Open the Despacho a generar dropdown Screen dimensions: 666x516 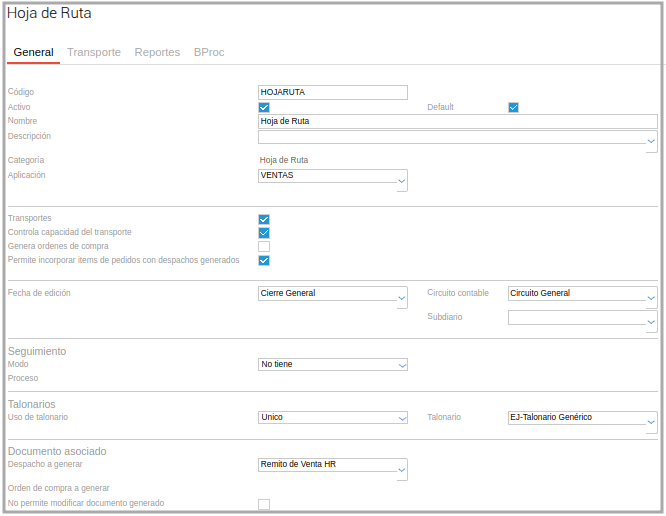pyautogui.click(x=402, y=469)
